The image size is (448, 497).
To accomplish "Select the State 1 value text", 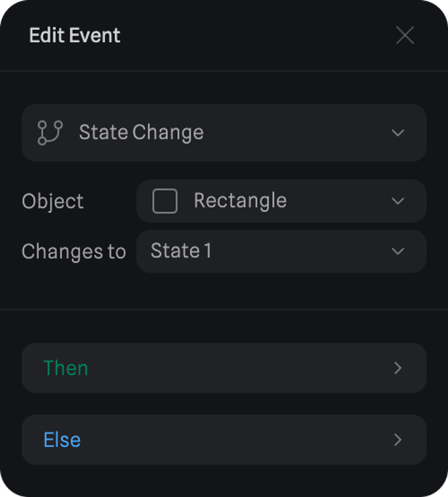I will click(181, 251).
